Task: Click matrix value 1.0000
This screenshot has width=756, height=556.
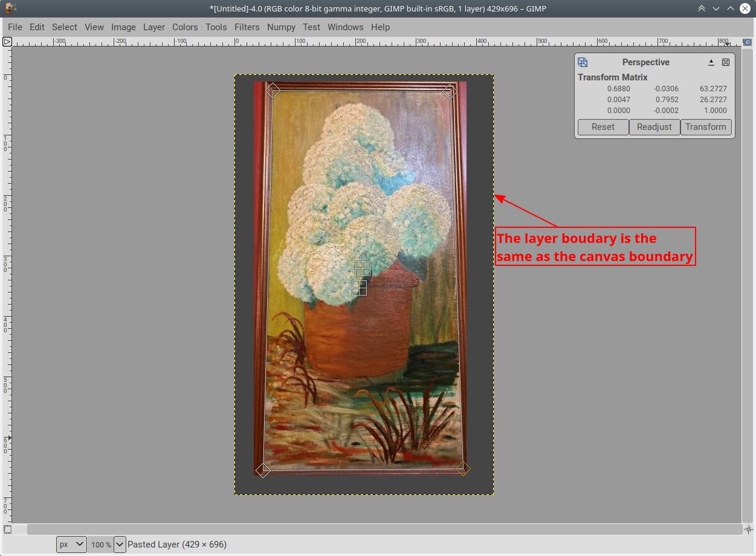Action: point(715,111)
